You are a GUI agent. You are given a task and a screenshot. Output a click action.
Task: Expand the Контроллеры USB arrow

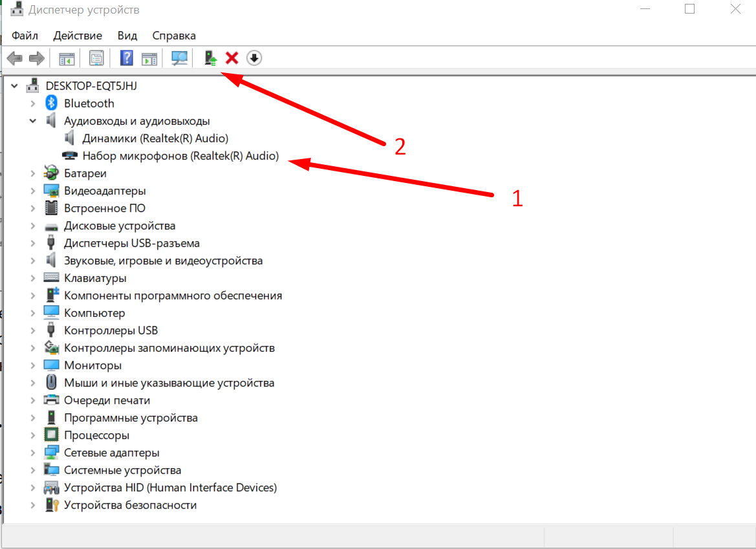point(33,330)
